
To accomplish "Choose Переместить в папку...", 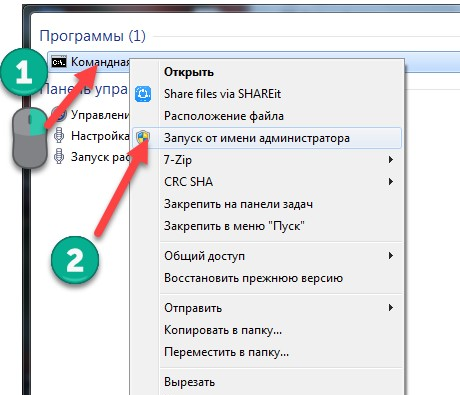I will pos(266,352).
